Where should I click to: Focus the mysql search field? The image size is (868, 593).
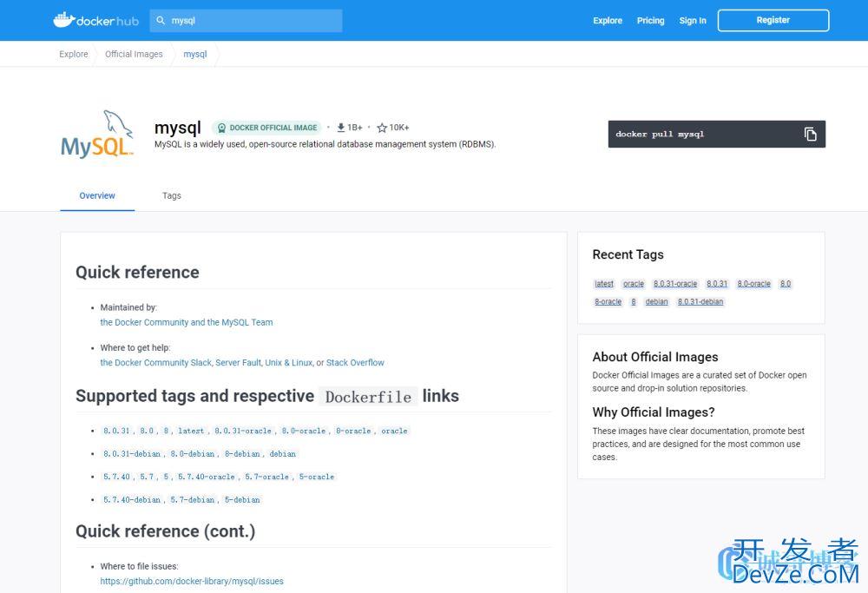[x=246, y=21]
